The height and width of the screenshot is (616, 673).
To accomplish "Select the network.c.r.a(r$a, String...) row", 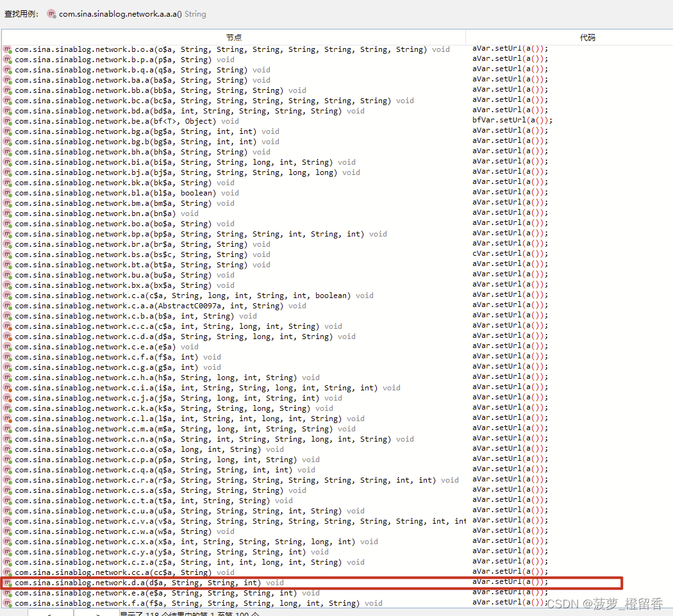I will (x=337, y=481).
